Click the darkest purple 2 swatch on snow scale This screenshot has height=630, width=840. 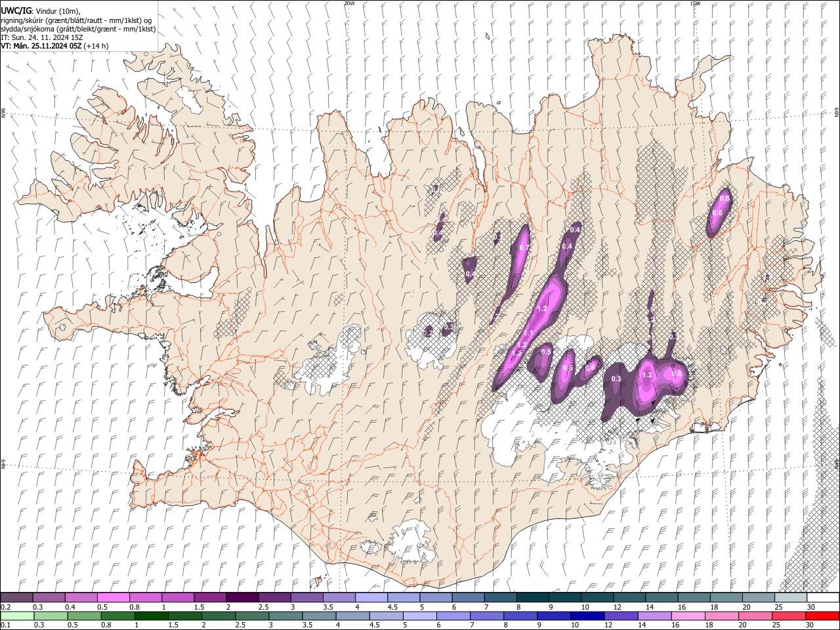(x=241, y=597)
